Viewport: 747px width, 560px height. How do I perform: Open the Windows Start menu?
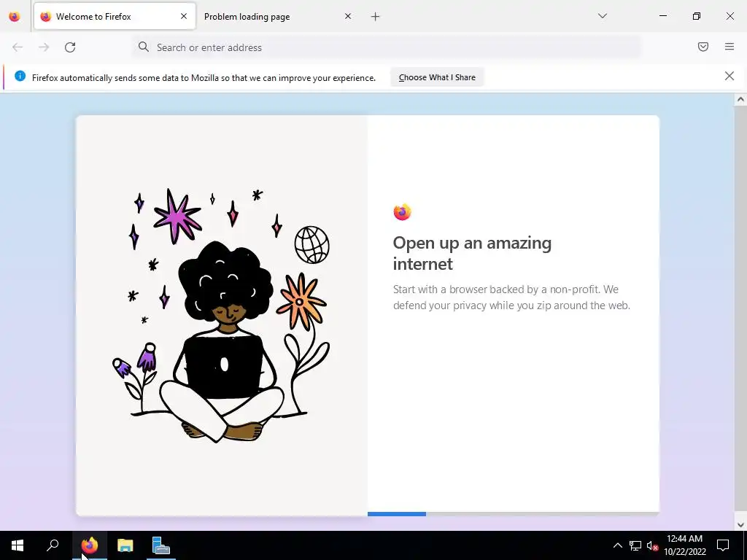(x=18, y=545)
